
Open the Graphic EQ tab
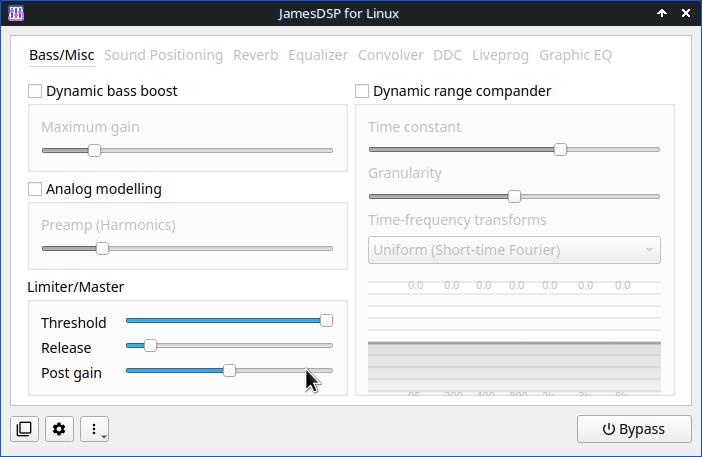(575, 55)
